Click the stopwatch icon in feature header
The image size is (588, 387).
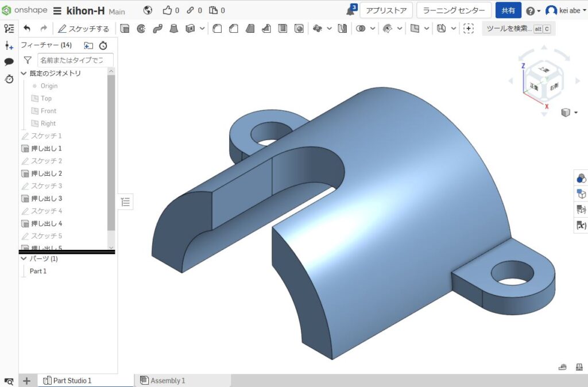tap(103, 45)
